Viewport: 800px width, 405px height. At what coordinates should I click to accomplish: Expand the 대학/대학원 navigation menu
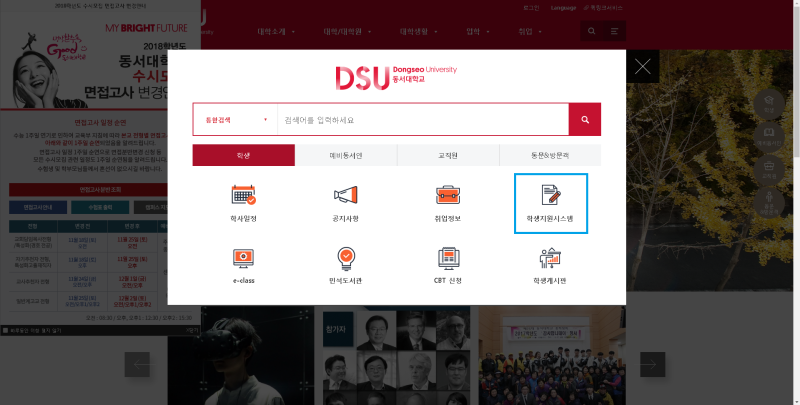(347, 32)
